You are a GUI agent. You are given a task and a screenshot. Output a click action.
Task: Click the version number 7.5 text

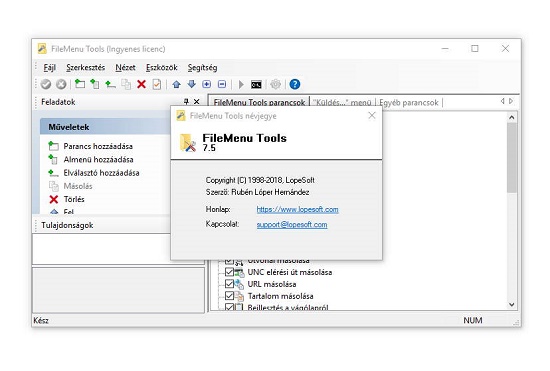click(209, 148)
